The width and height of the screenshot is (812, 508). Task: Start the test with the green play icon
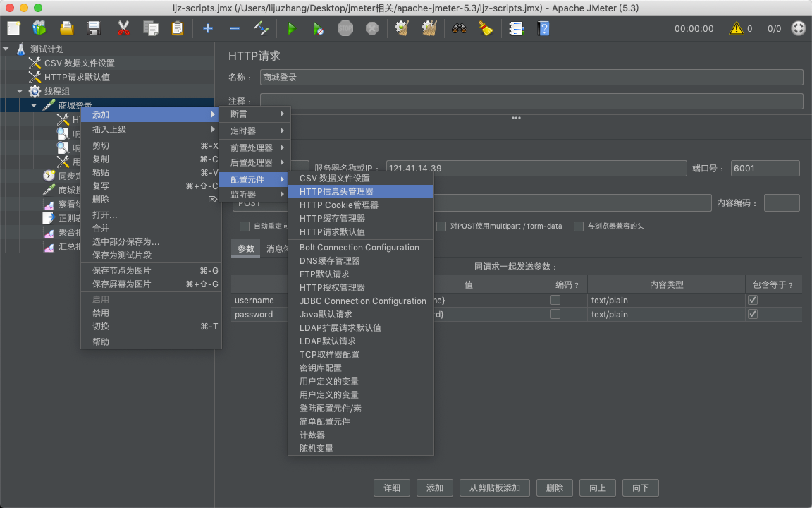[292, 28]
